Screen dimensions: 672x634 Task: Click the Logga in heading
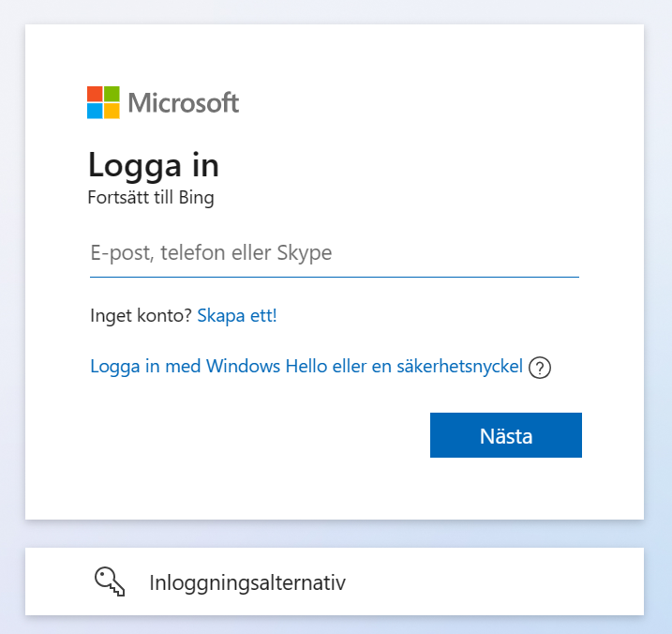[x=154, y=165]
